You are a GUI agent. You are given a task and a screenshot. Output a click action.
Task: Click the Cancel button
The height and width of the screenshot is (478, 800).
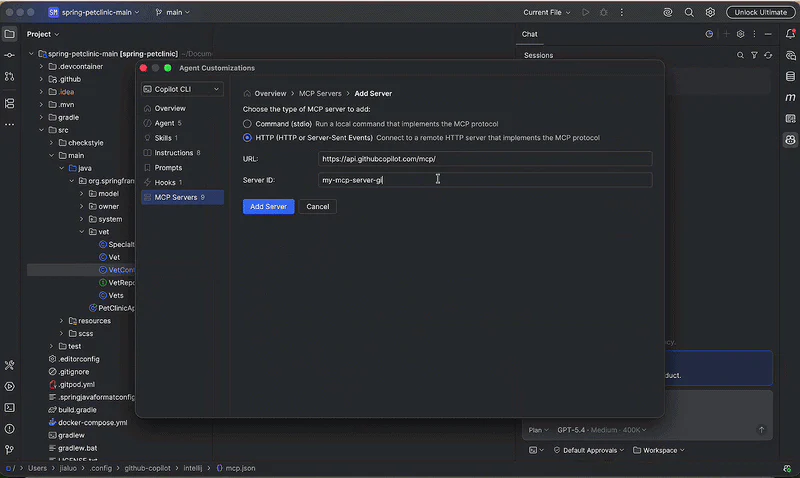[317, 207]
